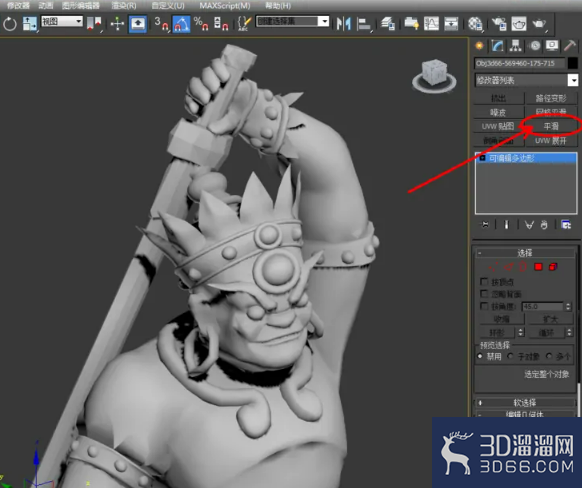Viewport: 582px width, 488px height.
Task: Select Edge sub-object level icon
Action: 508,267
